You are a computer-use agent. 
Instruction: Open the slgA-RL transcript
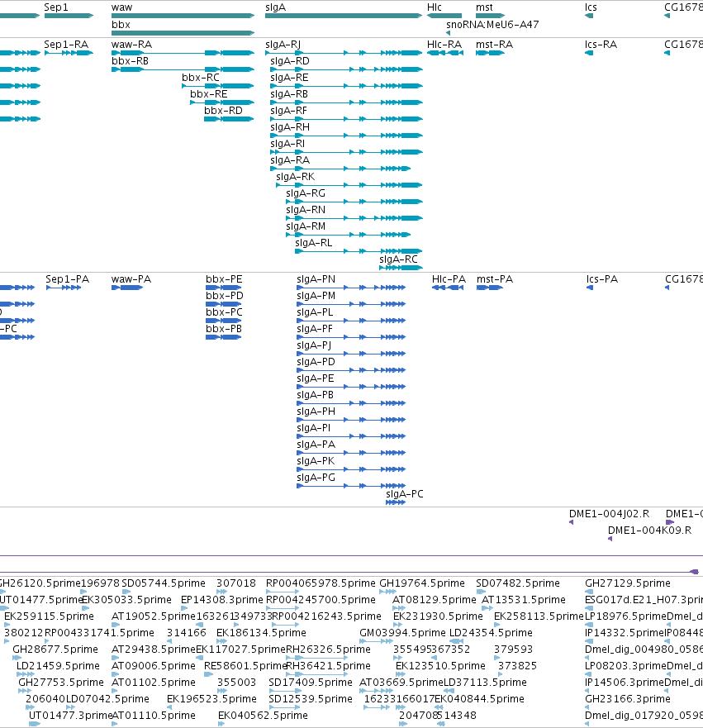(x=359, y=251)
